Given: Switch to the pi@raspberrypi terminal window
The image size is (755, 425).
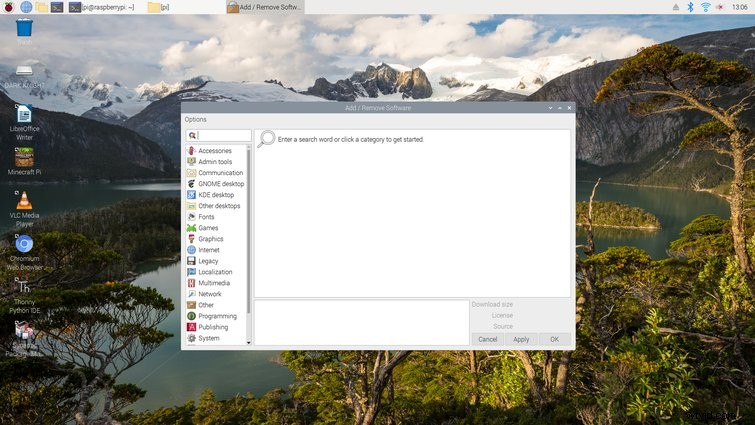Looking at the screenshot, I should (102, 7).
